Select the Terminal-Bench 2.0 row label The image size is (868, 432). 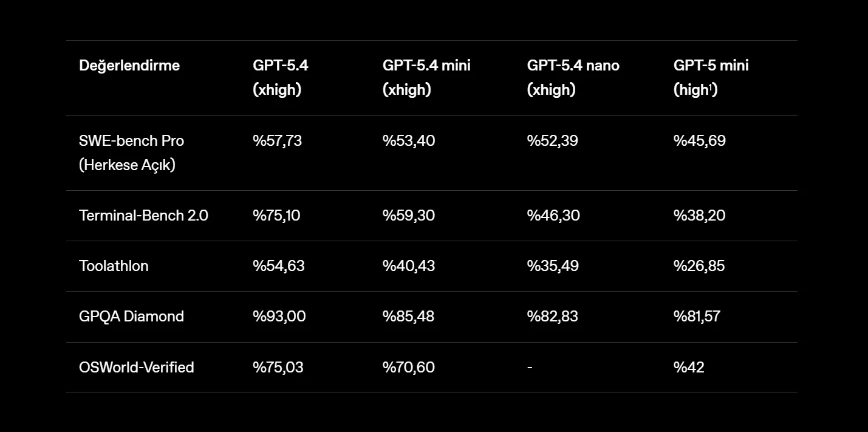click(x=143, y=216)
